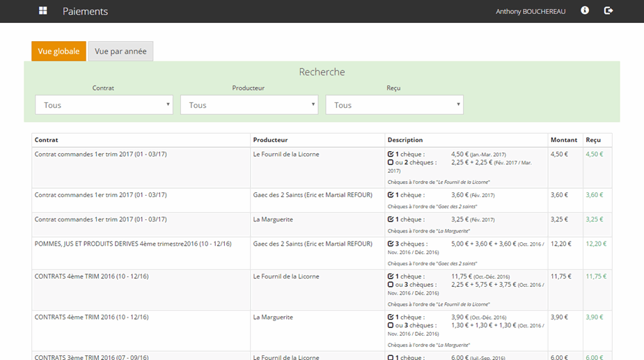Open the Producteur filter dropdown

[x=249, y=105]
